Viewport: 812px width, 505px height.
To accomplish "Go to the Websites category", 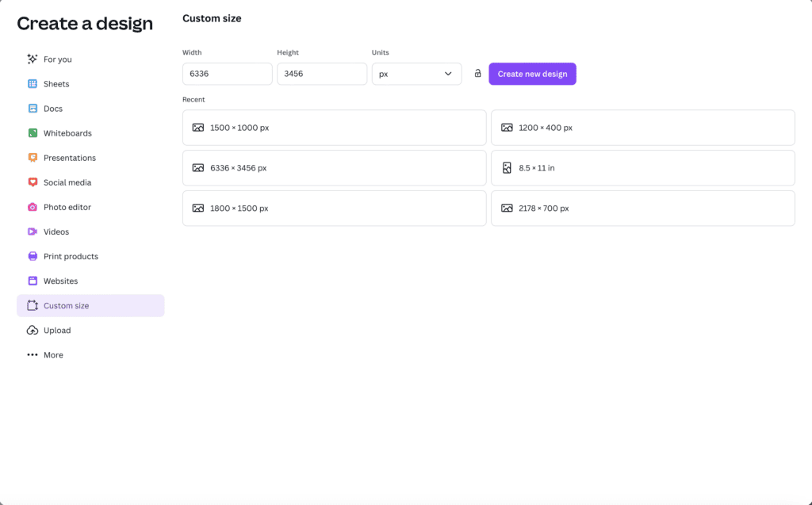I will [60, 281].
